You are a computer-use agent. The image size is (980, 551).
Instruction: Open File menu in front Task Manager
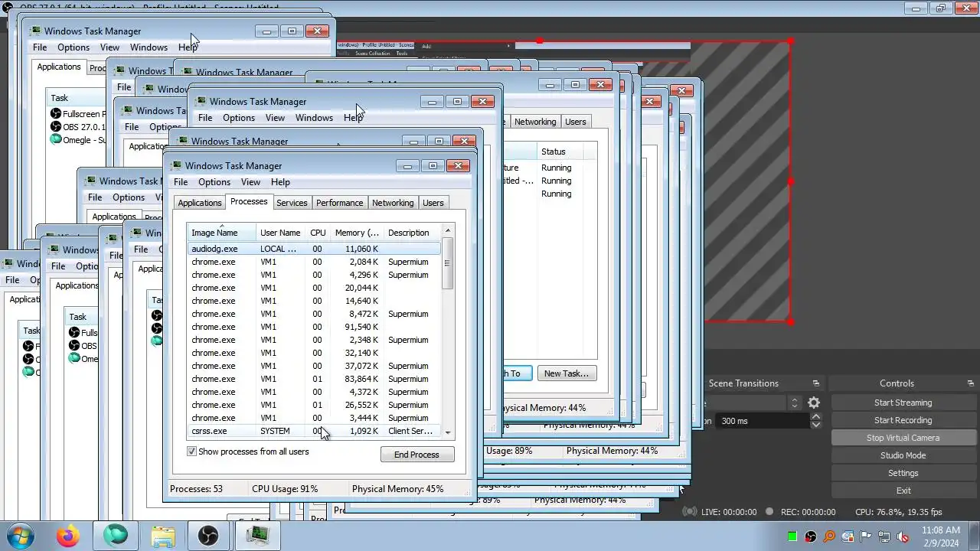(x=181, y=182)
